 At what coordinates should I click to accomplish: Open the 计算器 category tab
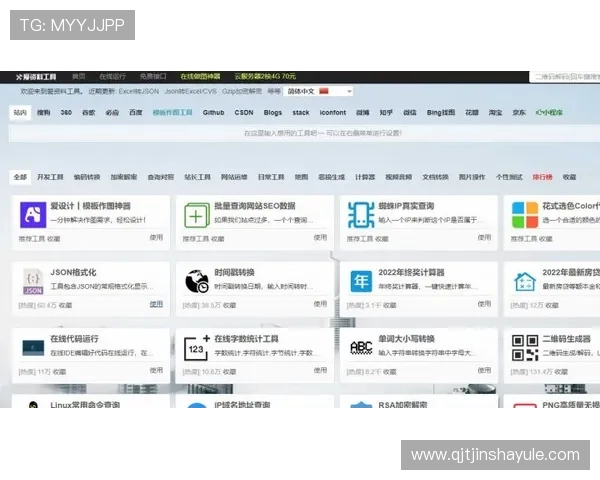coord(365,177)
